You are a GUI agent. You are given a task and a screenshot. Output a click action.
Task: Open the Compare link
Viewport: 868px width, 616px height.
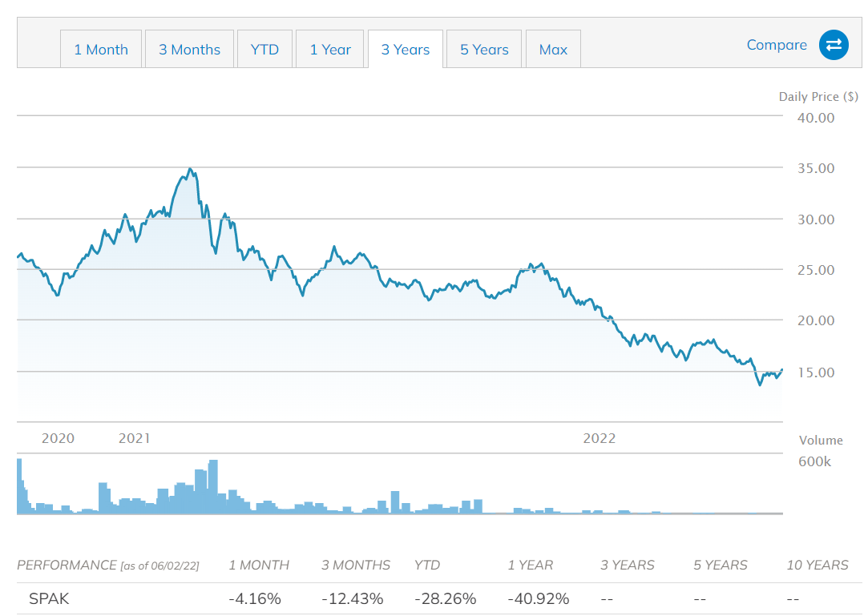tap(776, 45)
